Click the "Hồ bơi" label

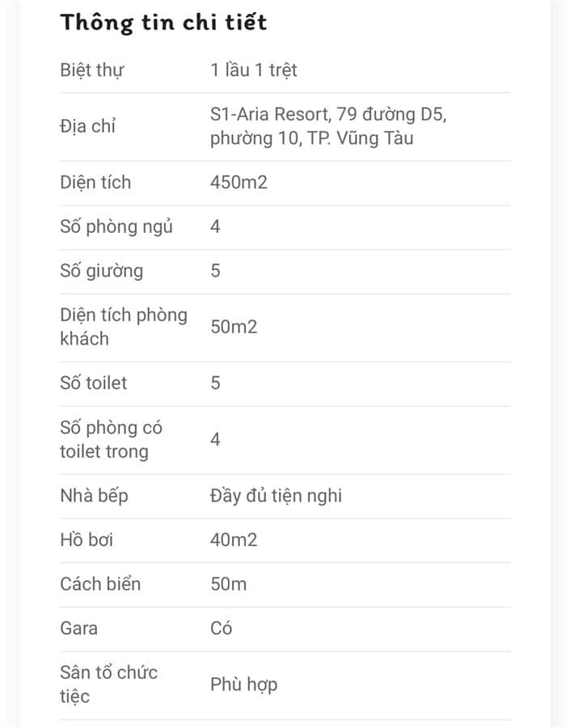pyautogui.click(x=86, y=540)
